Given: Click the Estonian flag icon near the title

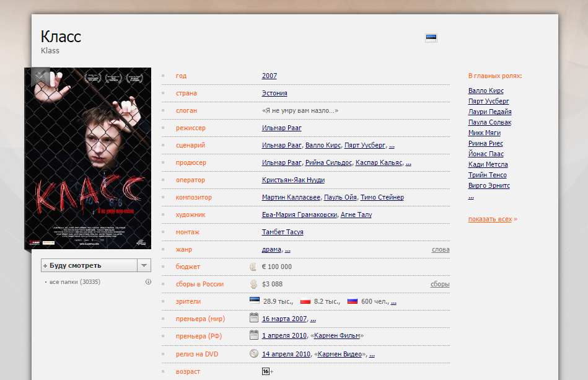Looking at the screenshot, I should (x=431, y=38).
